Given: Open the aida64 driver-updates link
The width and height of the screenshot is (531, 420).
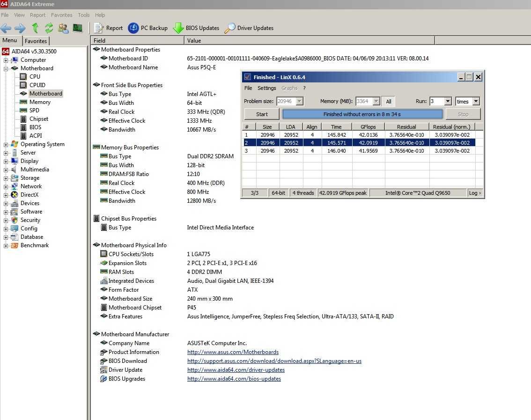Looking at the screenshot, I should [x=236, y=370].
